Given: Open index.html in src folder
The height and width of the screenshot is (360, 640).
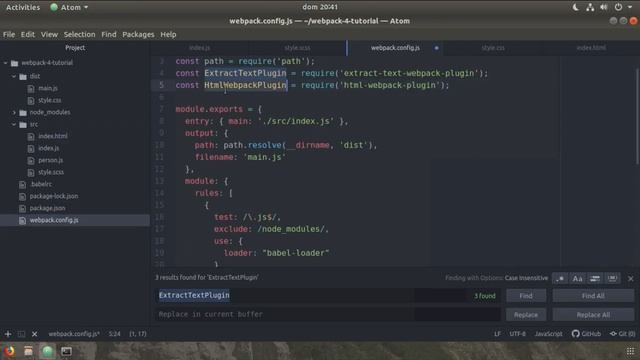Looking at the screenshot, I should (53, 136).
